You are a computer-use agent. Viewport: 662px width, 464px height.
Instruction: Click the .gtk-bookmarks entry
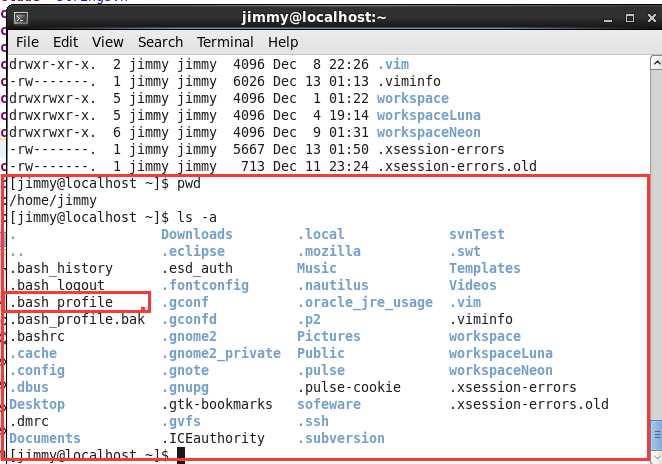(217, 404)
